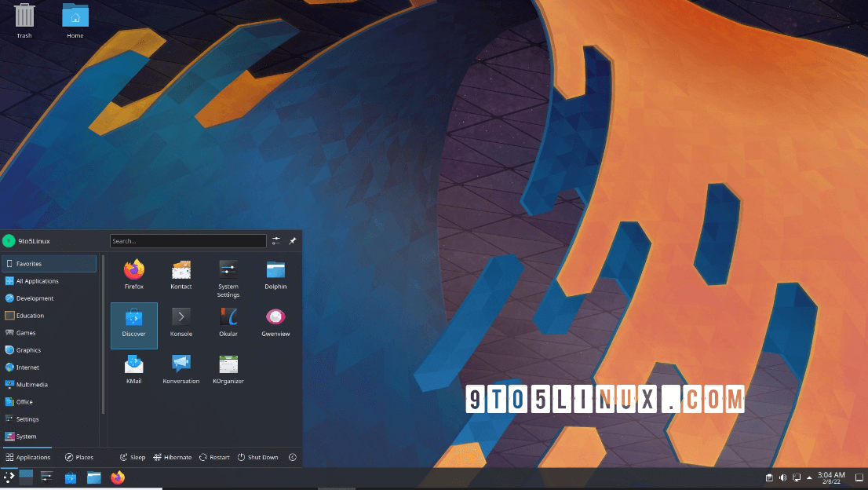Open the Settings category

(x=49, y=419)
